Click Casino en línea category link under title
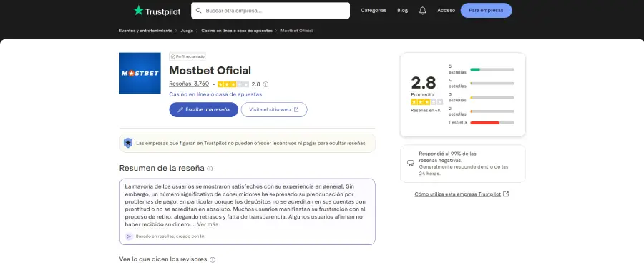This screenshot has height=275, width=644. (215, 94)
